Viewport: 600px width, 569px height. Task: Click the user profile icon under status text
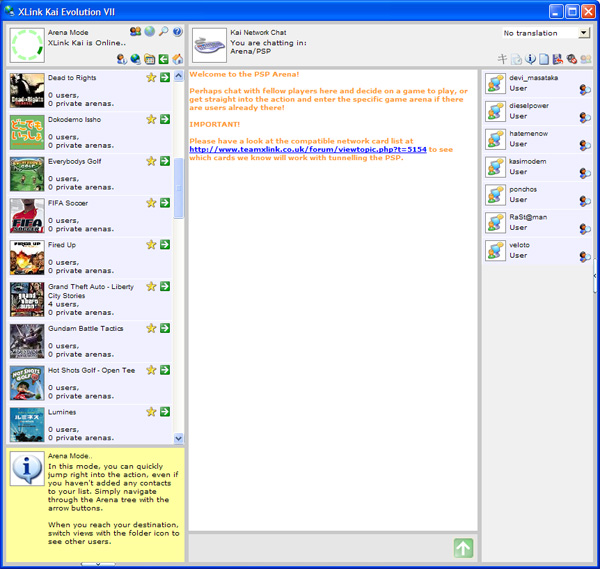[x=122, y=59]
